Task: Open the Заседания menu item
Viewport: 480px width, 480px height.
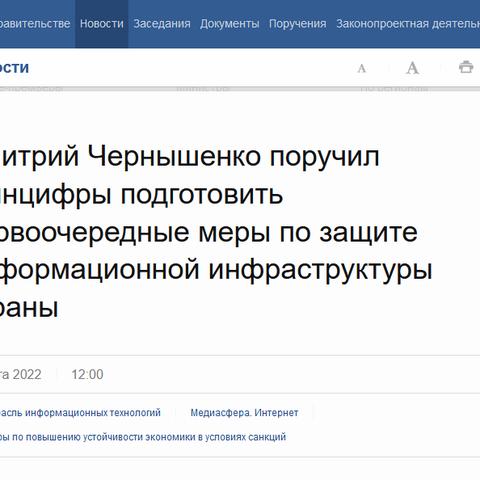Action: click(162, 24)
